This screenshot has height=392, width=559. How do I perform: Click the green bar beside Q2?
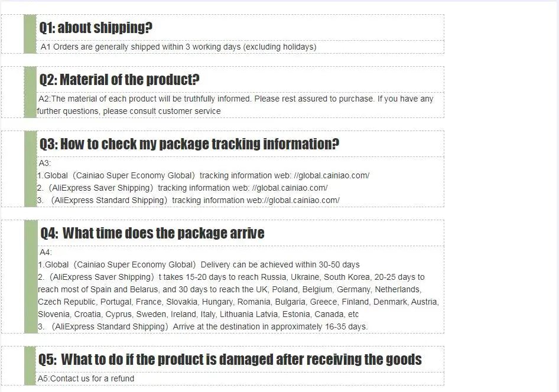(30, 92)
